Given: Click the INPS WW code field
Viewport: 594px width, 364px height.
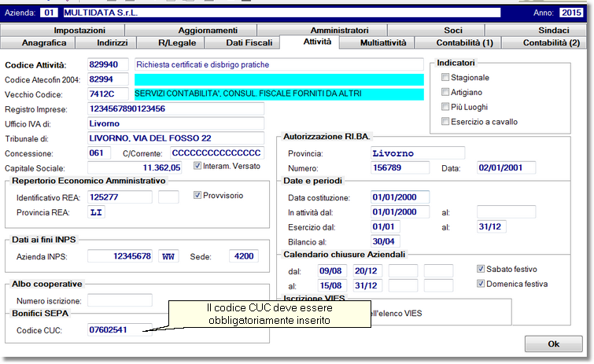Looking at the screenshot, I should click(168, 256).
